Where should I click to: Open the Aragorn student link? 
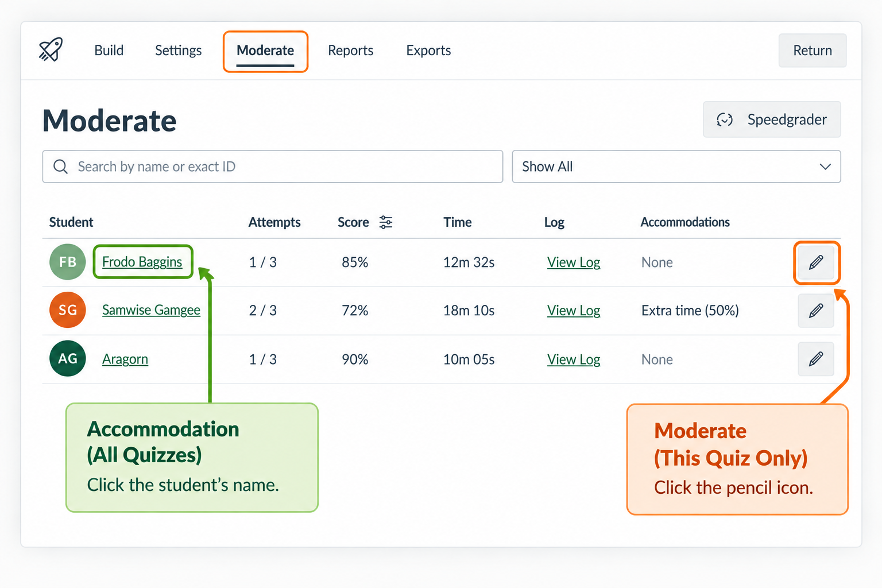pyautogui.click(x=125, y=359)
